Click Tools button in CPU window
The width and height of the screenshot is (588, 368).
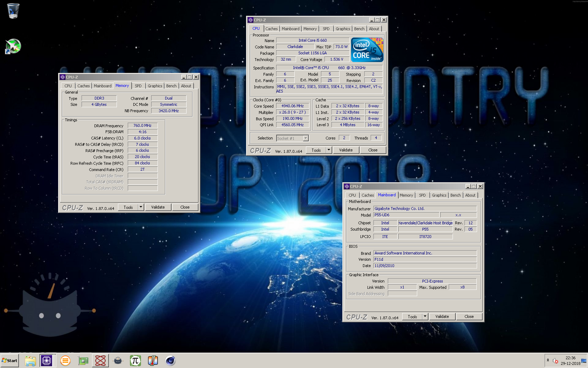pyautogui.click(x=316, y=150)
